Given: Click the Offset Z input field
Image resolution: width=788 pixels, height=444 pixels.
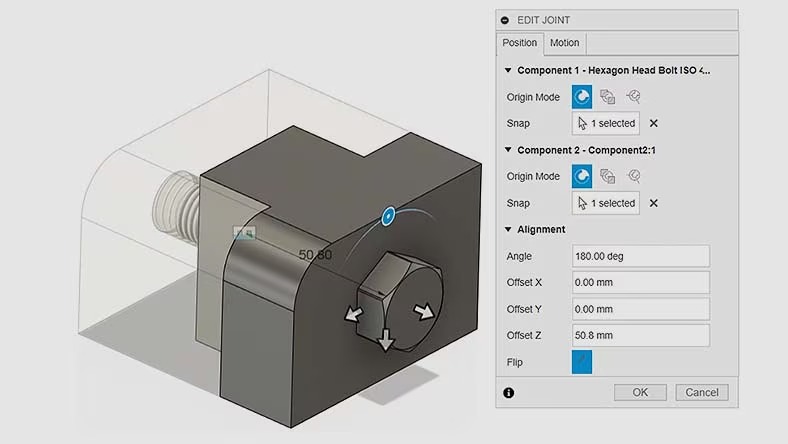Looking at the screenshot, I should [x=640, y=336].
